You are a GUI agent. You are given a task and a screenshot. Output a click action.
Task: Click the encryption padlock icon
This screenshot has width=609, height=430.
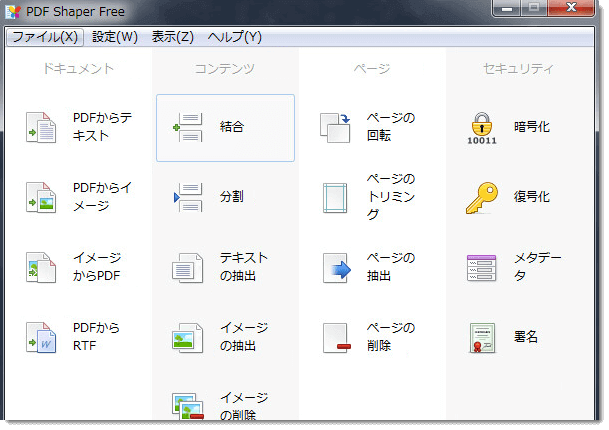click(482, 128)
